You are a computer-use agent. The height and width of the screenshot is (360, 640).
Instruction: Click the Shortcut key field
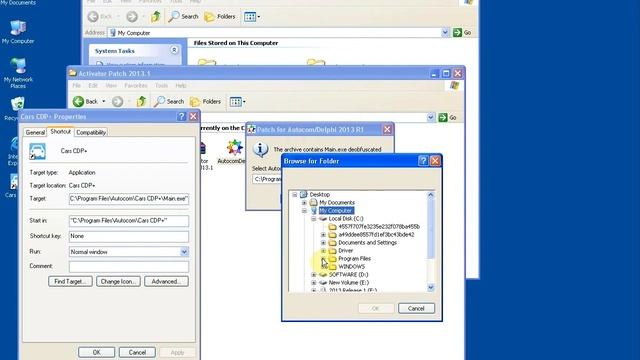click(129, 236)
